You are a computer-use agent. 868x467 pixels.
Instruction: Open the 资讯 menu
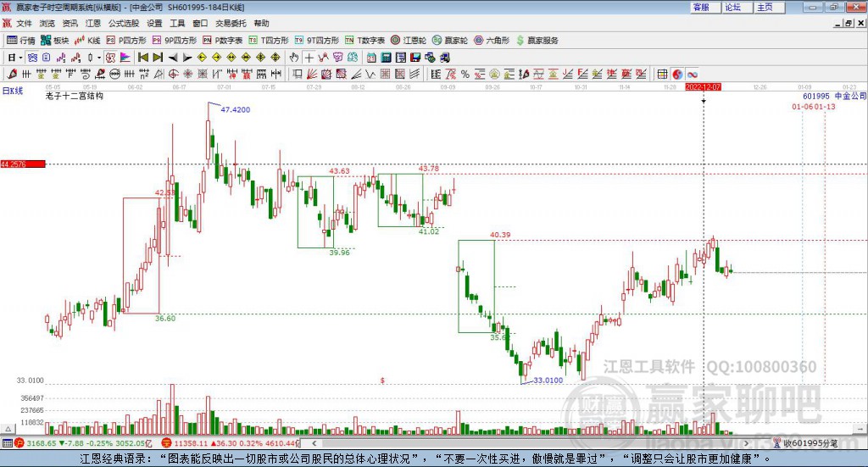coord(70,23)
